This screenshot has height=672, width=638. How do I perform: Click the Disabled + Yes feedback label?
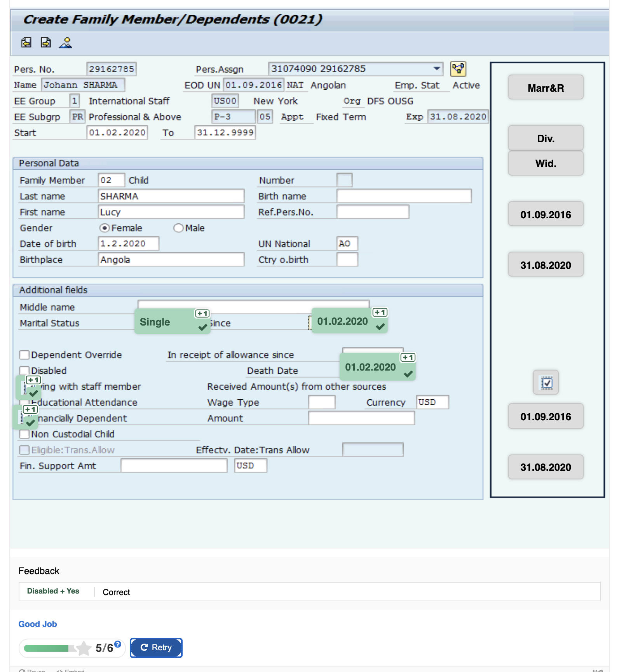pyautogui.click(x=53, y=591)
